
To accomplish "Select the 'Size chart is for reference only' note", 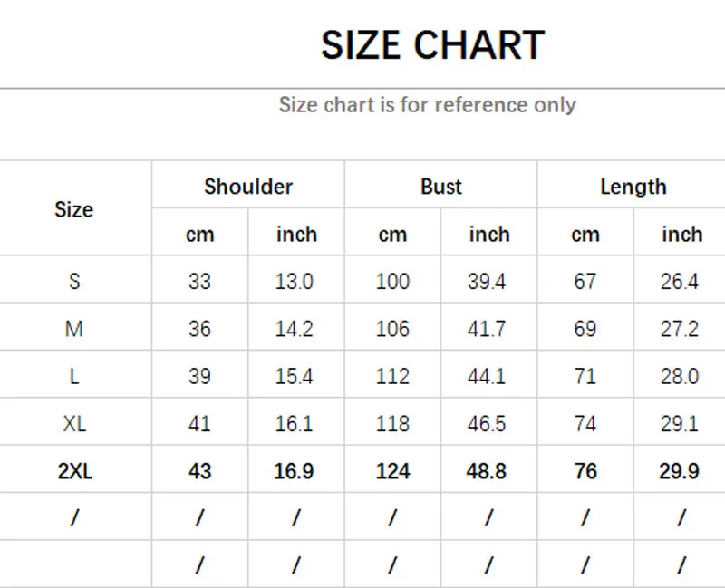I will point(428,105).
